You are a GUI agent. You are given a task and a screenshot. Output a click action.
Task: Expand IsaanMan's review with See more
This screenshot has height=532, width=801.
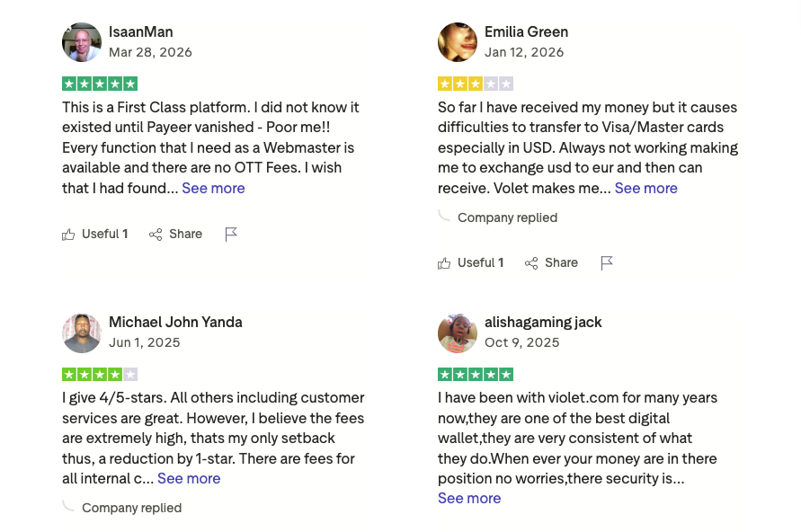tap(213, 189)
